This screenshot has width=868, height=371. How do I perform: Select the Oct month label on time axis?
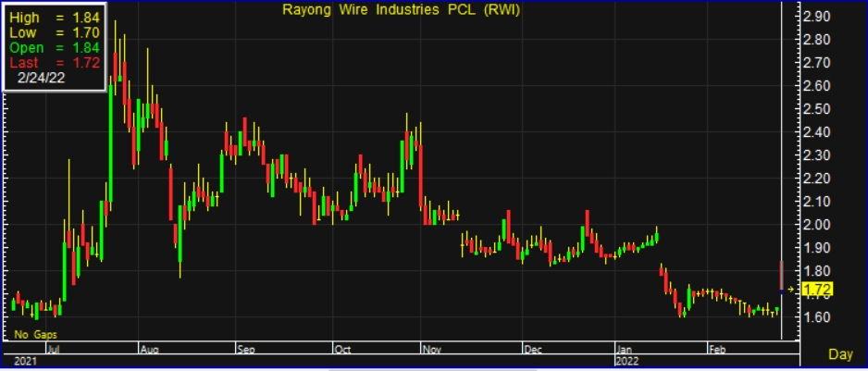(x=342, y=350)
